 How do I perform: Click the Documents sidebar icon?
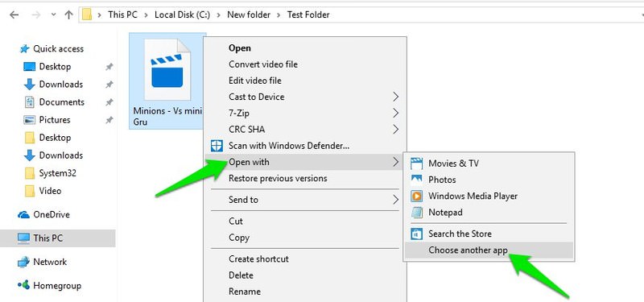(30, 102)
